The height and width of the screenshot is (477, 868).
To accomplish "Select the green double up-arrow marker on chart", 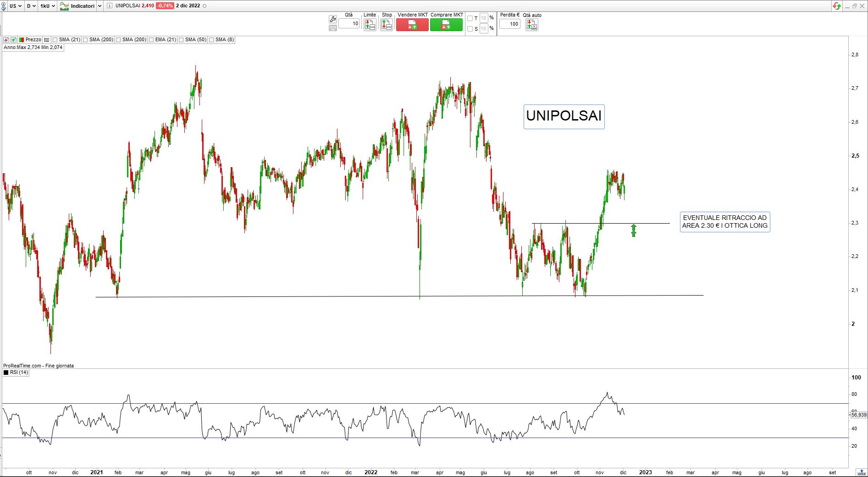I will pos(634,230).
